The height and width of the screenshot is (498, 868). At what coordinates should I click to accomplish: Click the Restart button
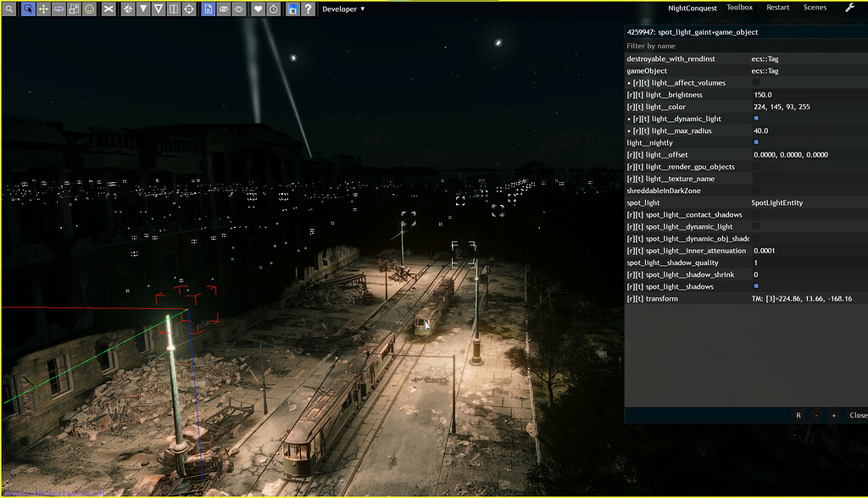[x=777, y=7]
